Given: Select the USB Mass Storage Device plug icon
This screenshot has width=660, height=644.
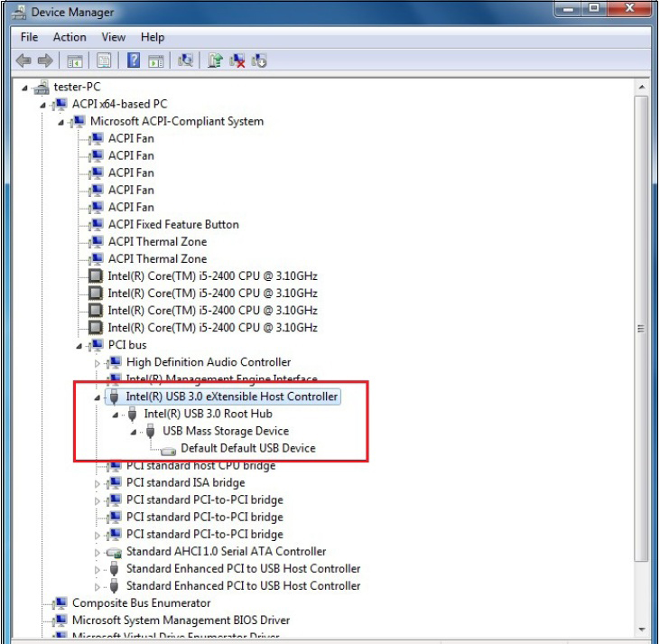Looking at the screenshot, I should 150,432.
